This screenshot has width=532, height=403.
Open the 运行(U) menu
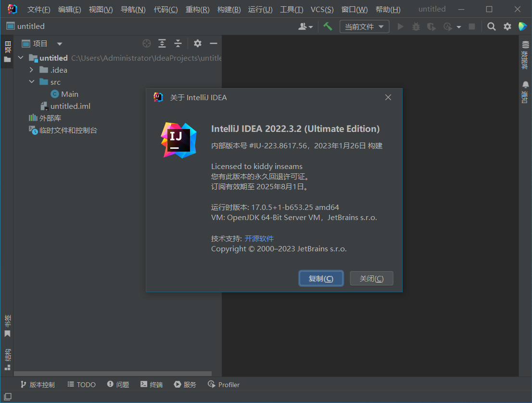(260, 10)
